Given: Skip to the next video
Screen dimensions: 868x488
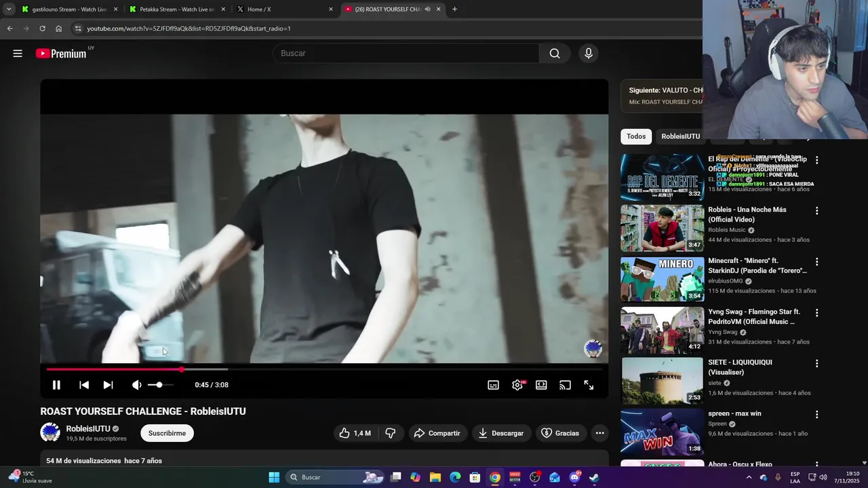Looking at the screenshot, I should 108,385.
